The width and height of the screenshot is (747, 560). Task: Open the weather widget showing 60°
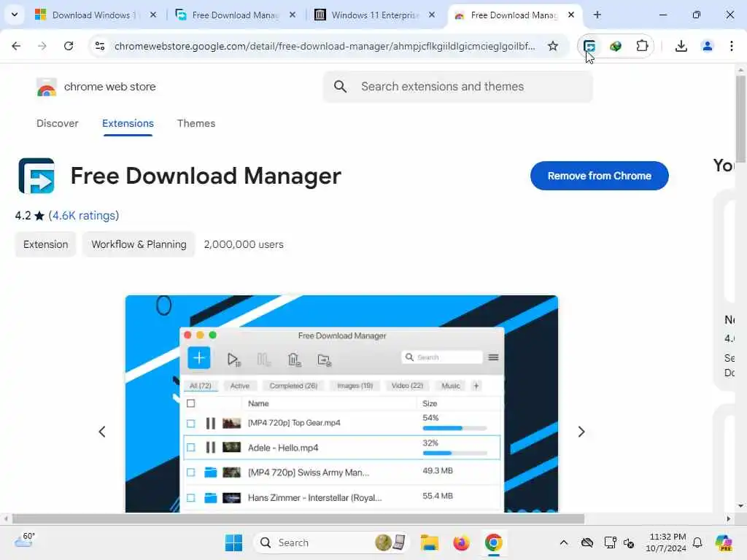(24, 540)
